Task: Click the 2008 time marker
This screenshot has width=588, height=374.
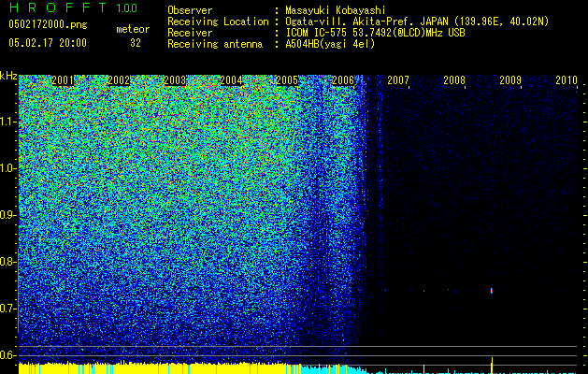Action: point(454,80)
